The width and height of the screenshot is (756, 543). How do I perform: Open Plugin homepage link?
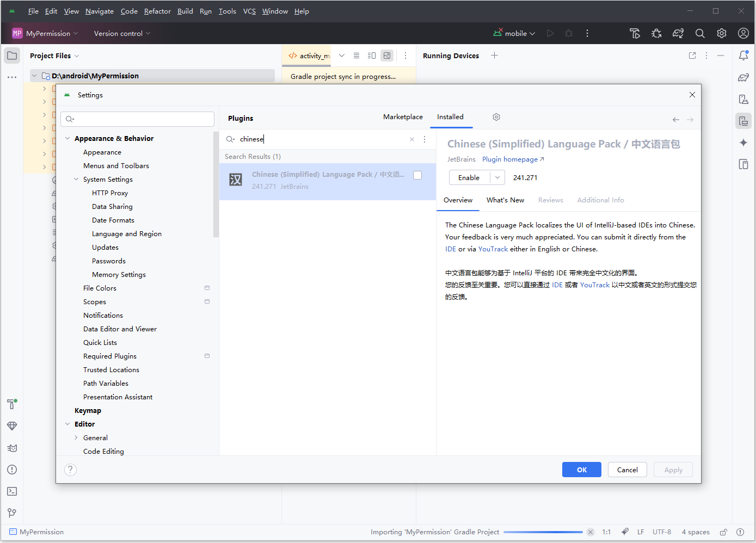coord(513,159)
